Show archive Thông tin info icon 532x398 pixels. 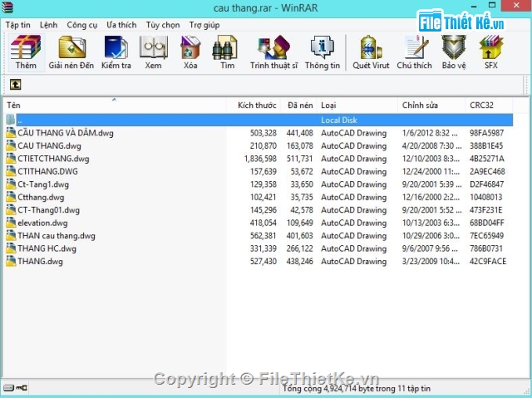click(x=323, y=47)
